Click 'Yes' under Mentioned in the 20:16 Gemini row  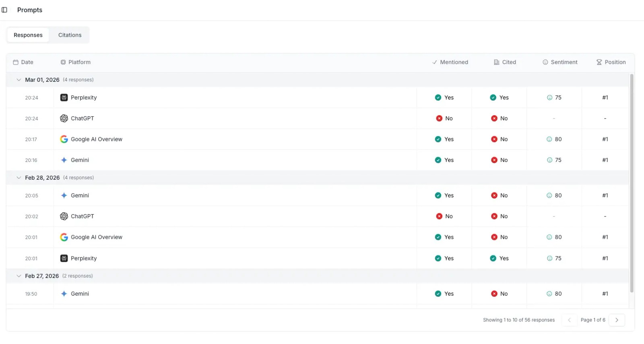pyautogui.click(x=449, y=160)
